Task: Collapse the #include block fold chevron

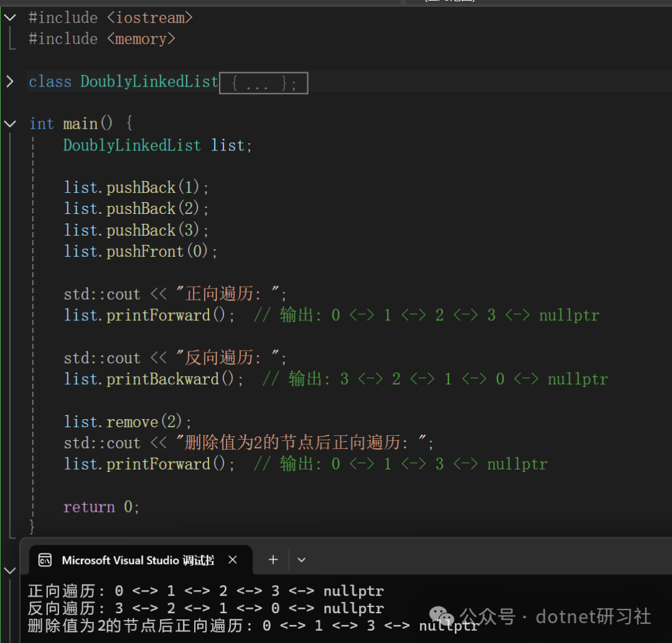Action: point(10,17)
